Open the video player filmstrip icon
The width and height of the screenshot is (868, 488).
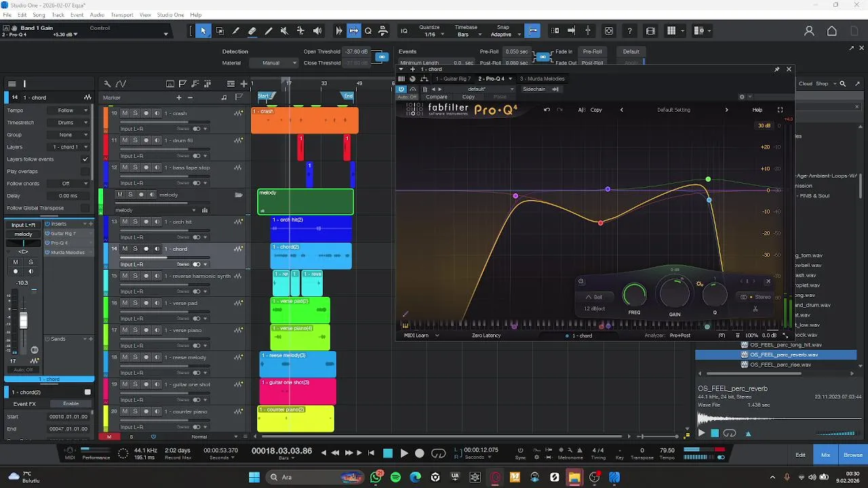click(x=650, y=30)
